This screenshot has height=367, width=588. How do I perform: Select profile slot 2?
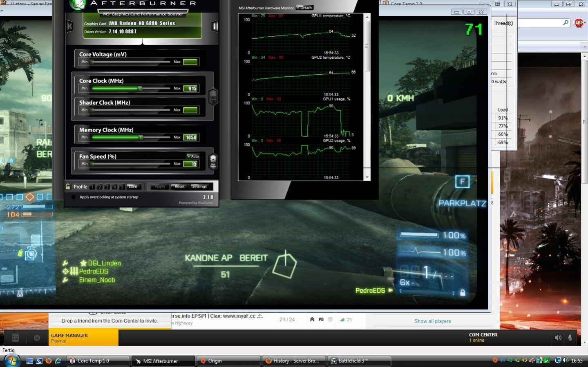click(x=100, y=187)
